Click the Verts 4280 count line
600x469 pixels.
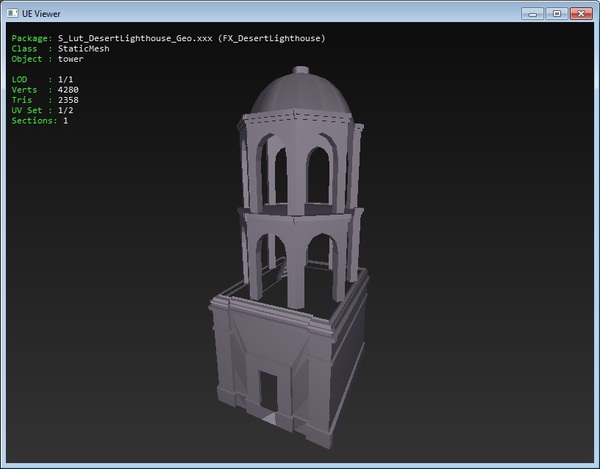(x=43, y=90)
